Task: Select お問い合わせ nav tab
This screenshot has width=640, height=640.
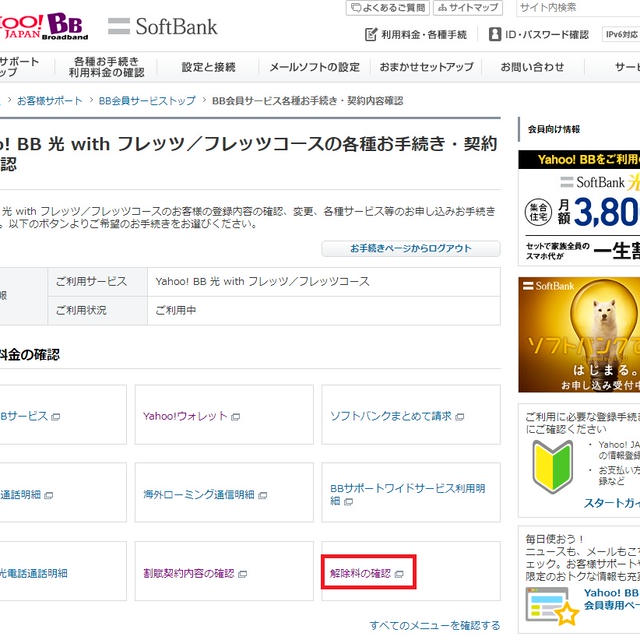Action: pyautogui.click(x=533, y=67)
